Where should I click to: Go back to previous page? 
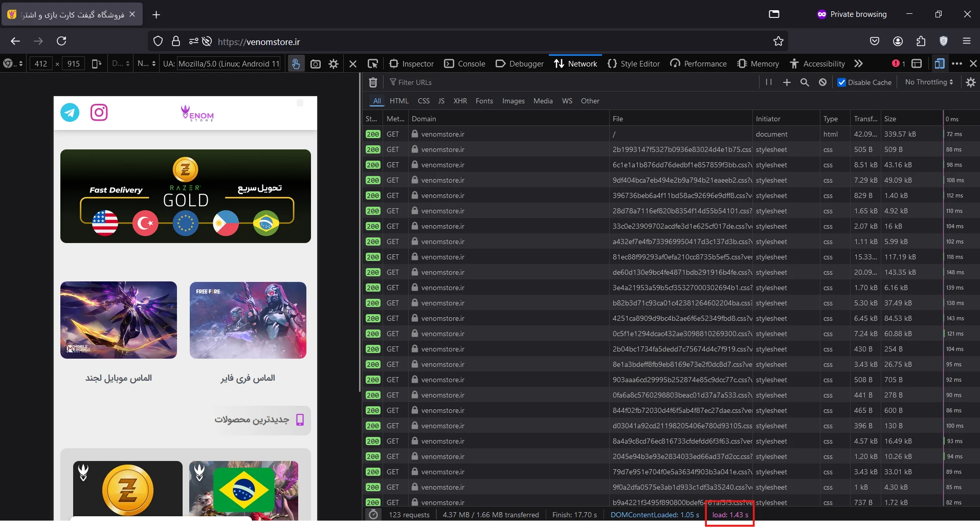[15, 41]
